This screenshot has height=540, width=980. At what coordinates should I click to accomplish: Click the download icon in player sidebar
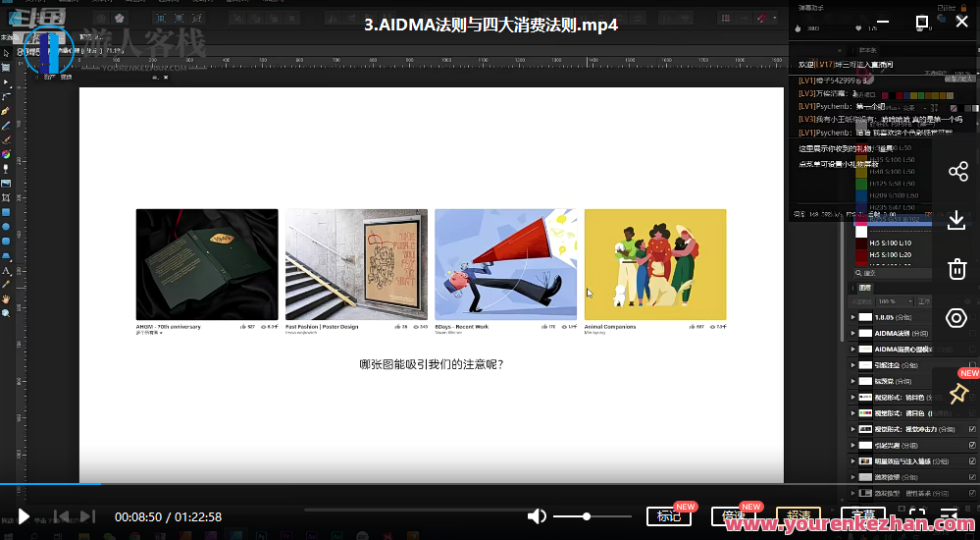coord(956,220)
